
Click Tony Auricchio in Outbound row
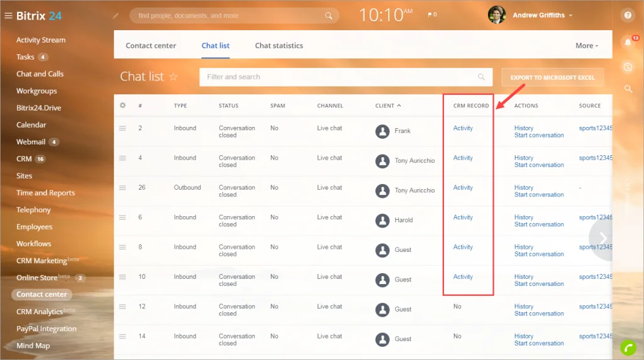(414, 190)
